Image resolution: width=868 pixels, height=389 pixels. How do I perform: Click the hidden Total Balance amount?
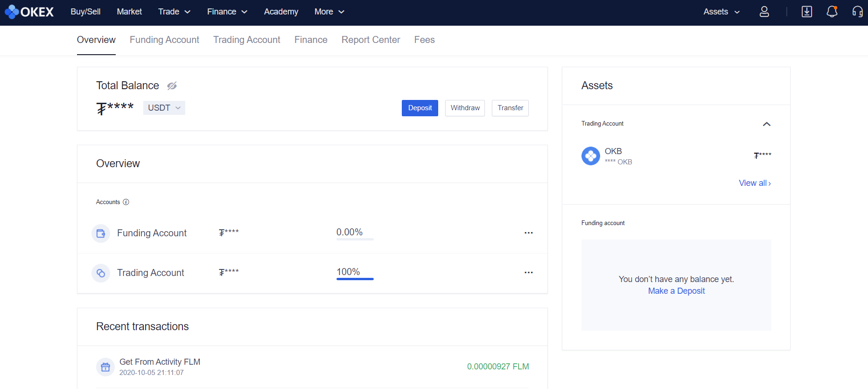115,108
